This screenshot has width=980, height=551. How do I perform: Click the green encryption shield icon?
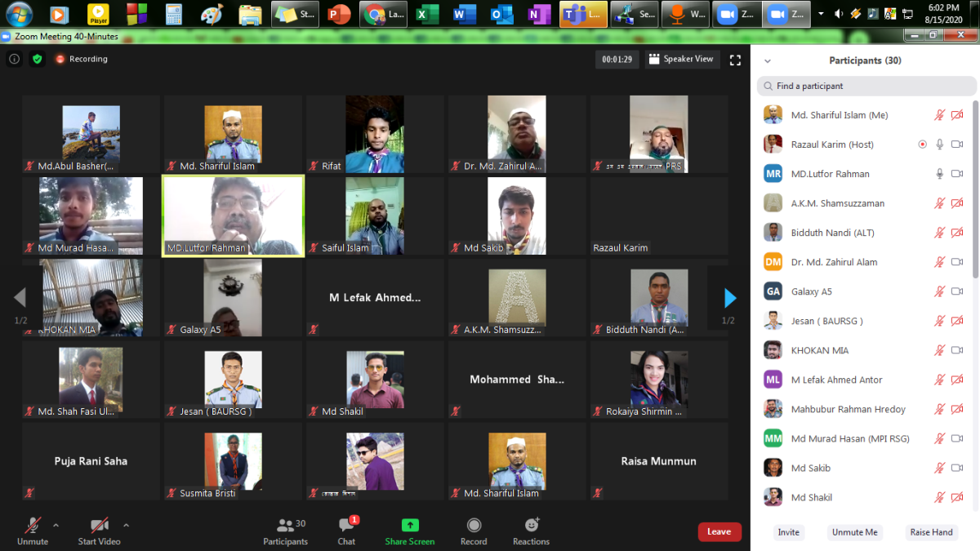coord(37,59)
